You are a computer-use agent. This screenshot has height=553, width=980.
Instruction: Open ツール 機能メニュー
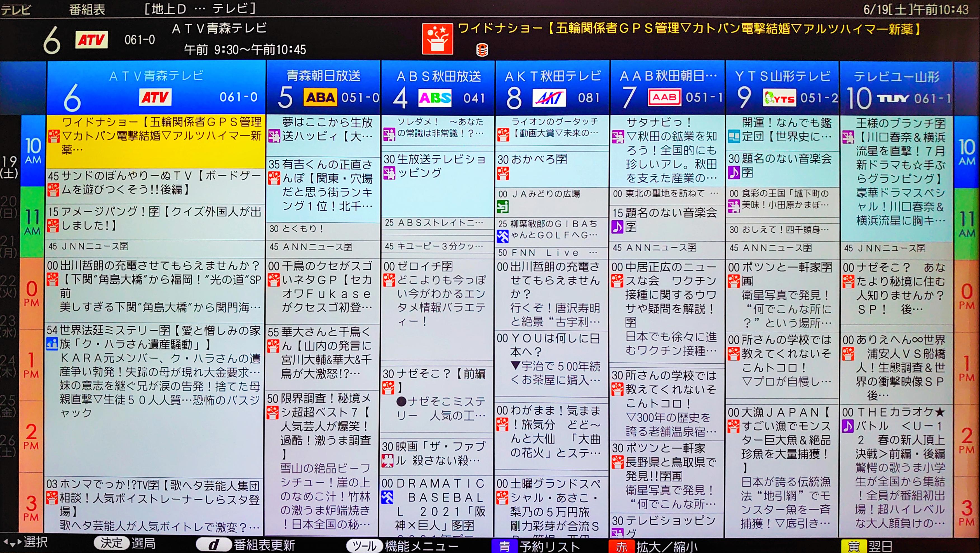pos(402,546)
